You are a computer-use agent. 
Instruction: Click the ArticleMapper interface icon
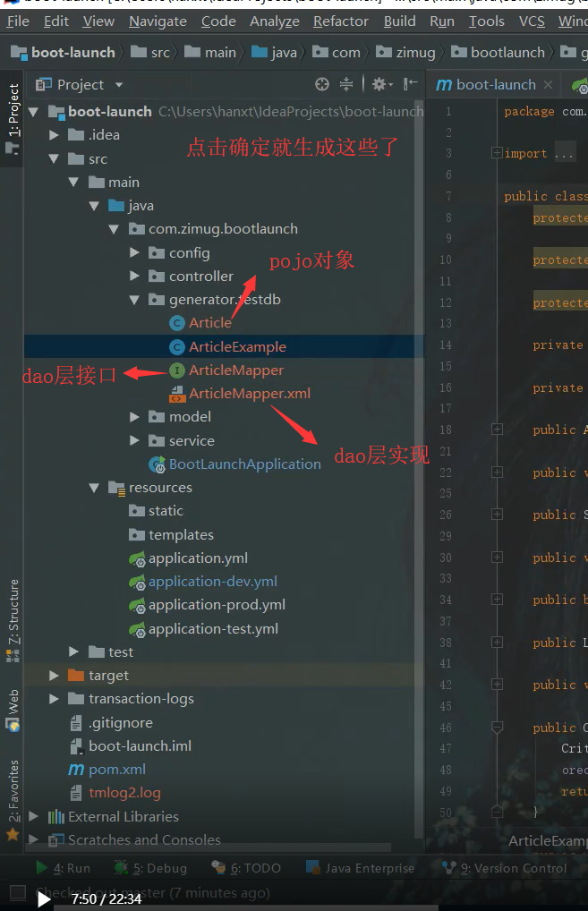176,370
